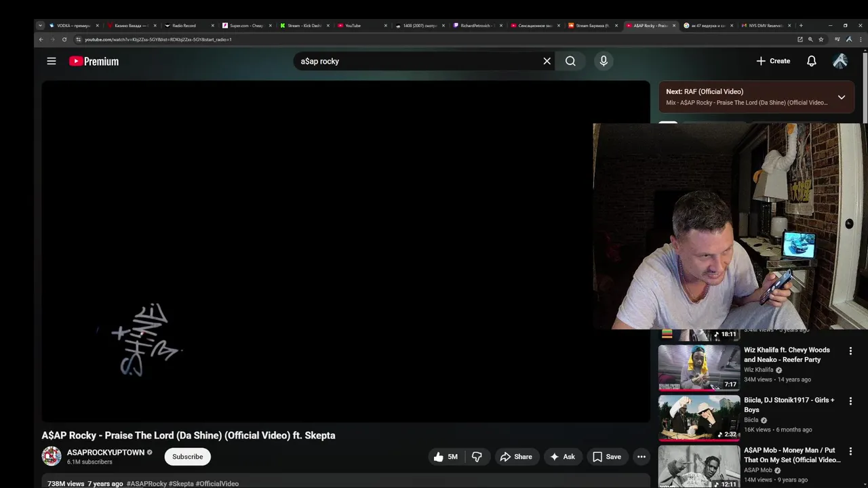
Task: Open the YouTube guide hamburger menu
Action: tap(51, 61)
